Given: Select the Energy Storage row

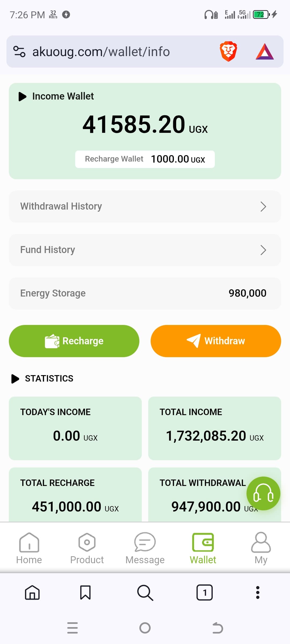Looking at the screenshot, I should pyautogui.click(x=145, y=293).
